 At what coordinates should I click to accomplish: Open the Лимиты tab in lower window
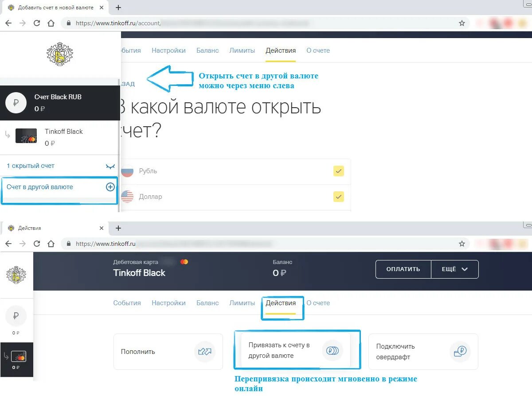(x=242, y=303)
